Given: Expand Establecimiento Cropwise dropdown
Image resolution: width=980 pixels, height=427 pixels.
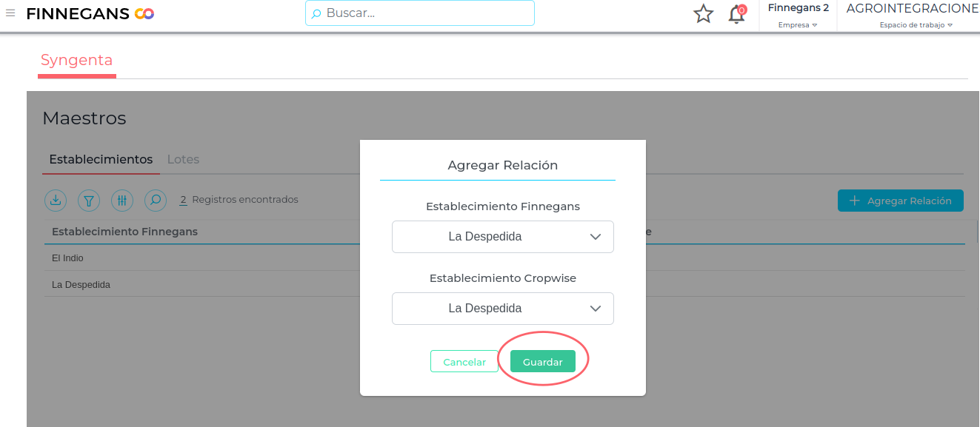Looking at the screenshot, I should pos(502,309).
